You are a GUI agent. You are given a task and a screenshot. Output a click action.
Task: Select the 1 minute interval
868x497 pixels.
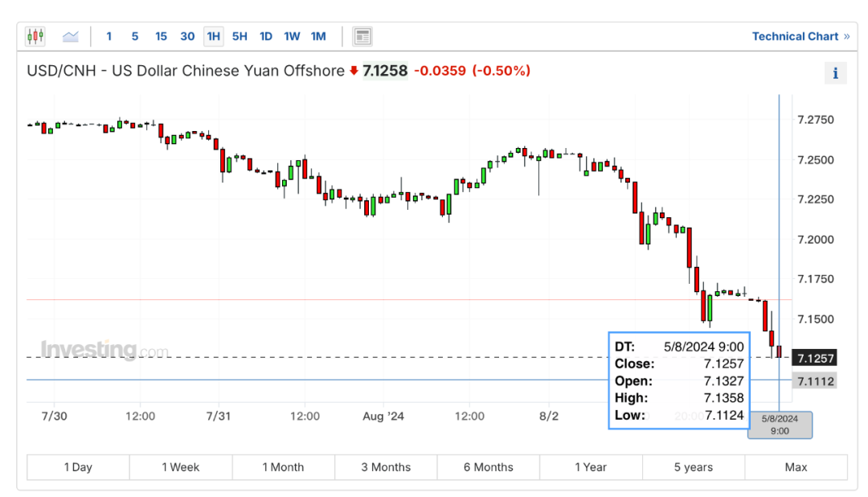(109, 36)
